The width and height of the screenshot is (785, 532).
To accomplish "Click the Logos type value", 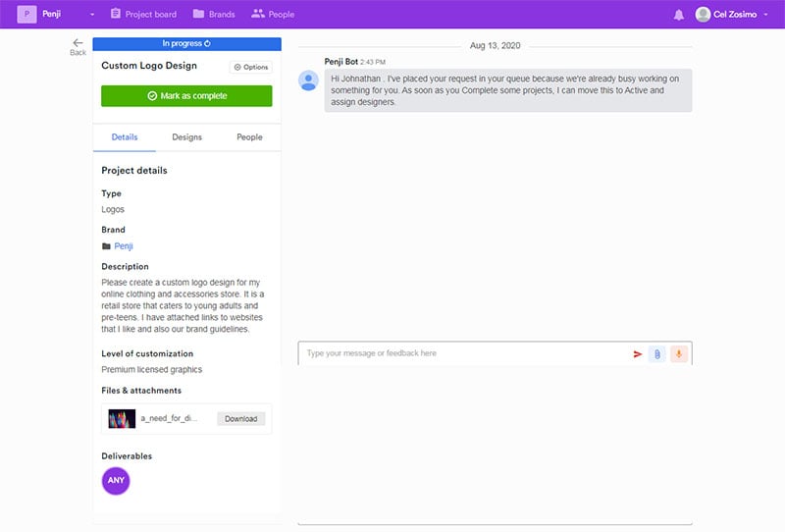I will [x=113, y=209].
